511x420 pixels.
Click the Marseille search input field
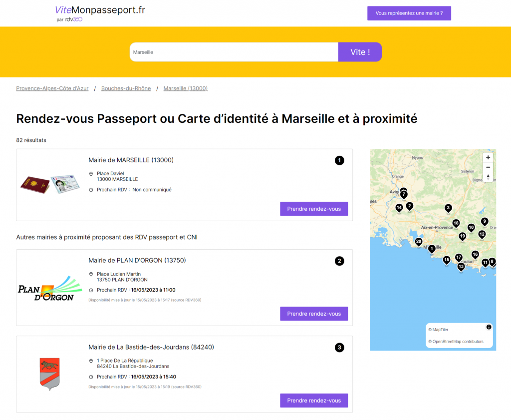coord(234,52)
